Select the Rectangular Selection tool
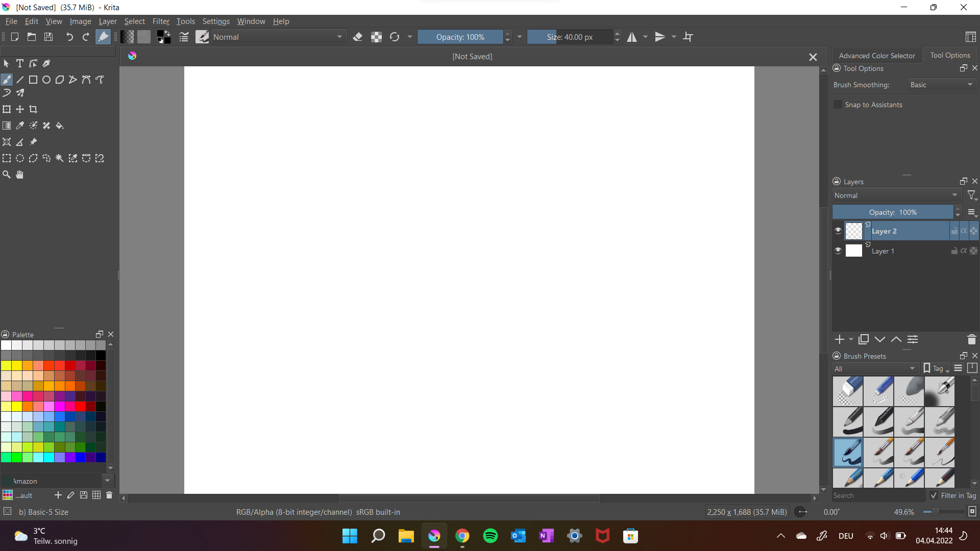The width and height of the screenshot is (980, 551). point(7,158)
